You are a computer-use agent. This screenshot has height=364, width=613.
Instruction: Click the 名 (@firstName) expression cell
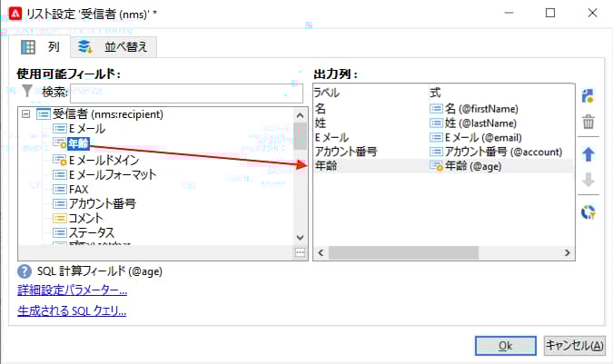pos(474,109)
